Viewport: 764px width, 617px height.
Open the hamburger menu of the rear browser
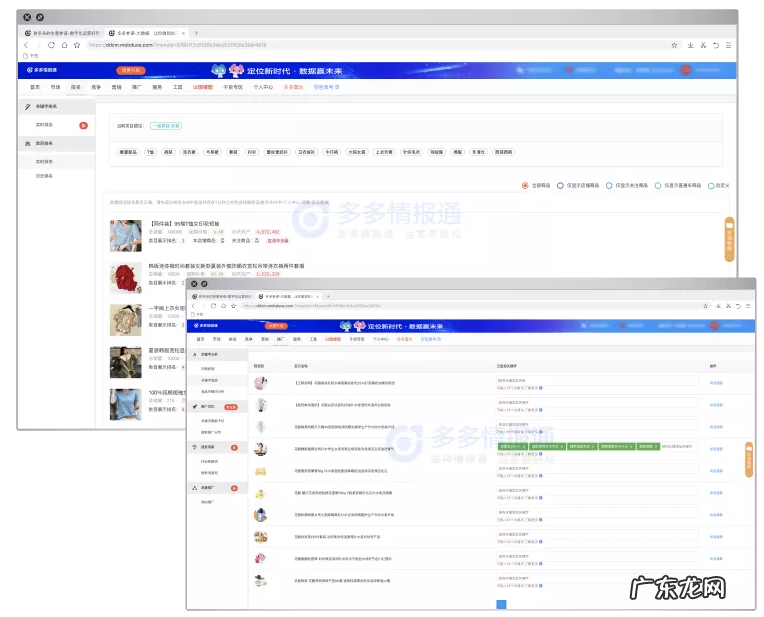(728, 45)
